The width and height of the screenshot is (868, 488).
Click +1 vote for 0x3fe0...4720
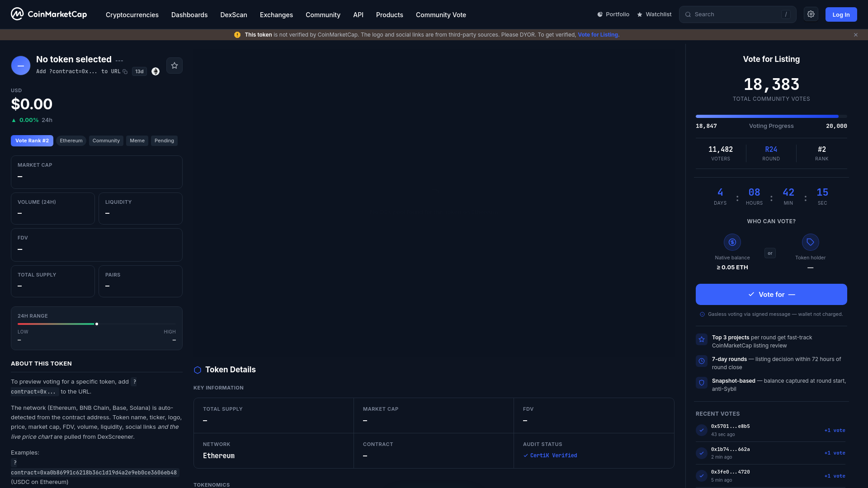[835, 476]
